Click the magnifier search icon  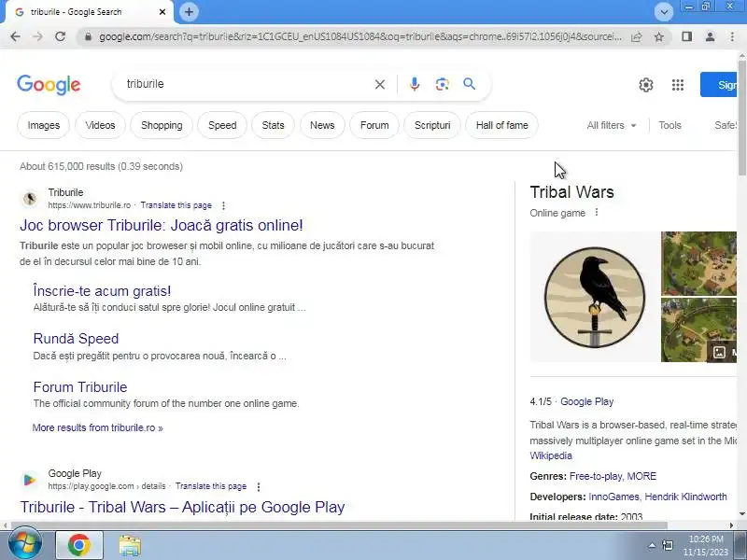470,84
